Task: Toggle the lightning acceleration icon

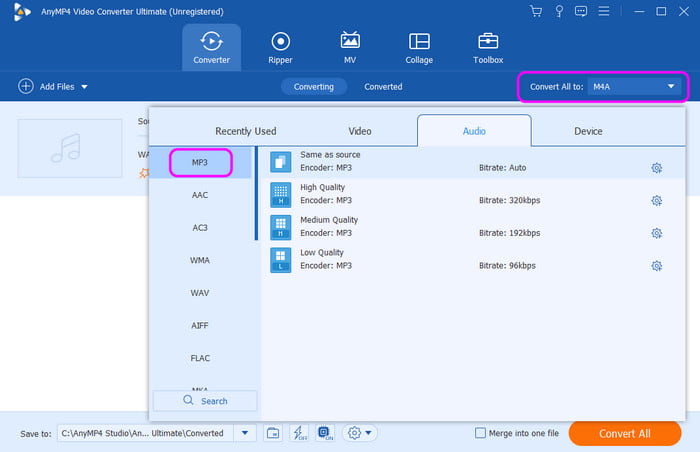Action: (x=299, y=433)
